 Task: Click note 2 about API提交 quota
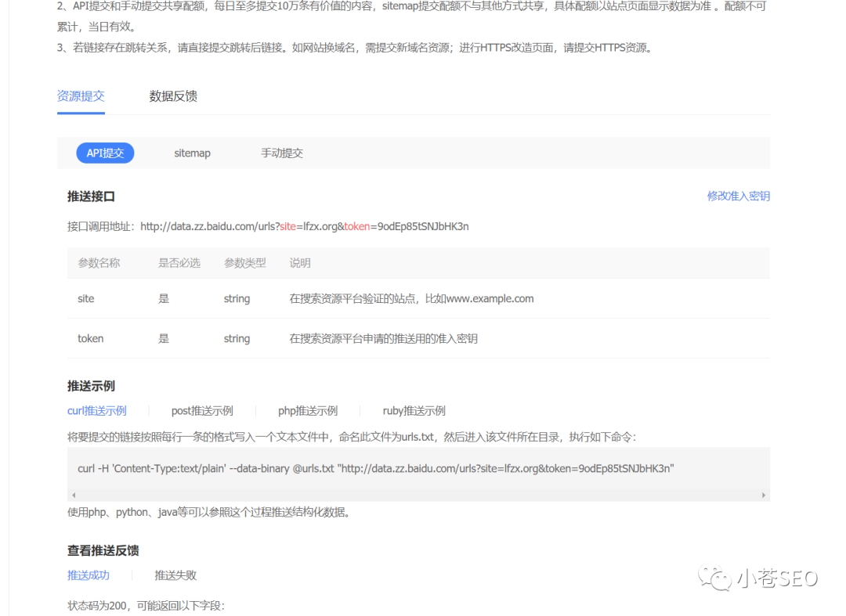point(412,16)
